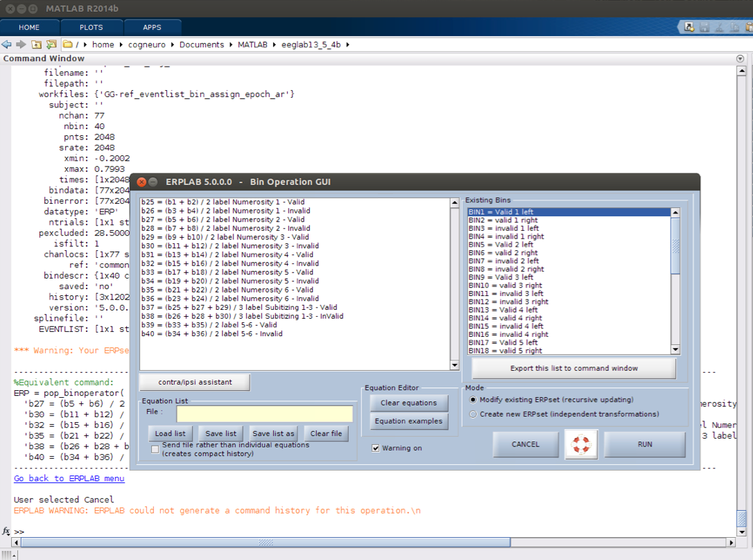Go up one folder level icon
Image resolution: width=753 pixels, height=560 pixels.
[37, 44]
